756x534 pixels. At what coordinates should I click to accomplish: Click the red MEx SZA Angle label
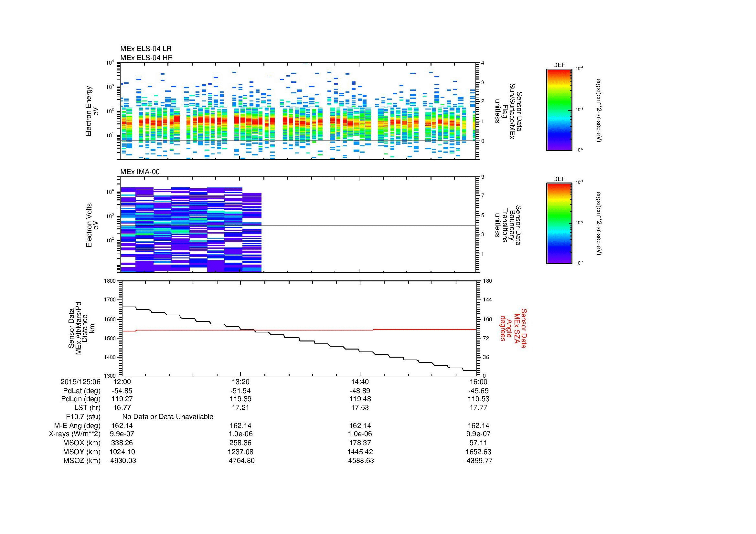(x=513, y=328)
